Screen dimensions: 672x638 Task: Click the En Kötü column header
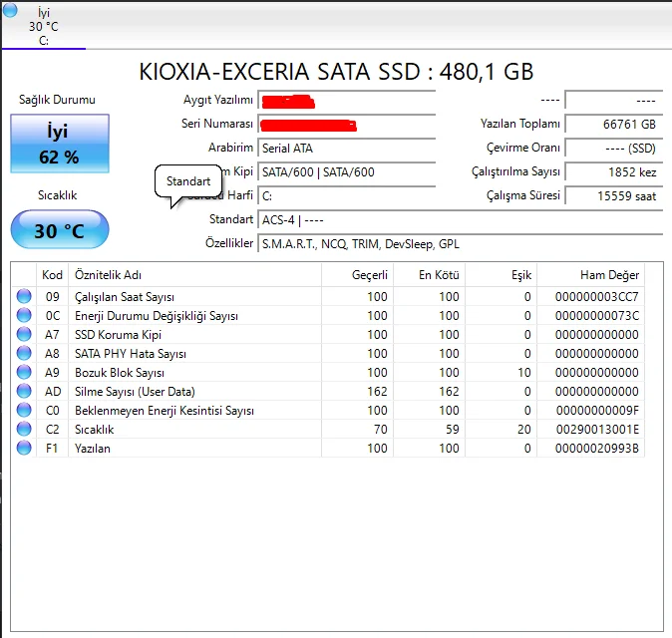point(429,275)
